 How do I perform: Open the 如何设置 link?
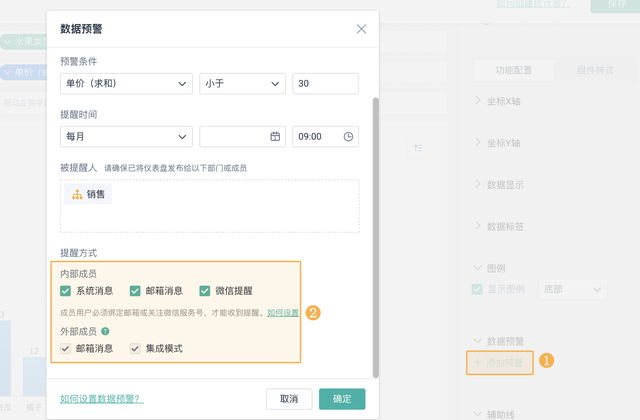tap(283, 313)
